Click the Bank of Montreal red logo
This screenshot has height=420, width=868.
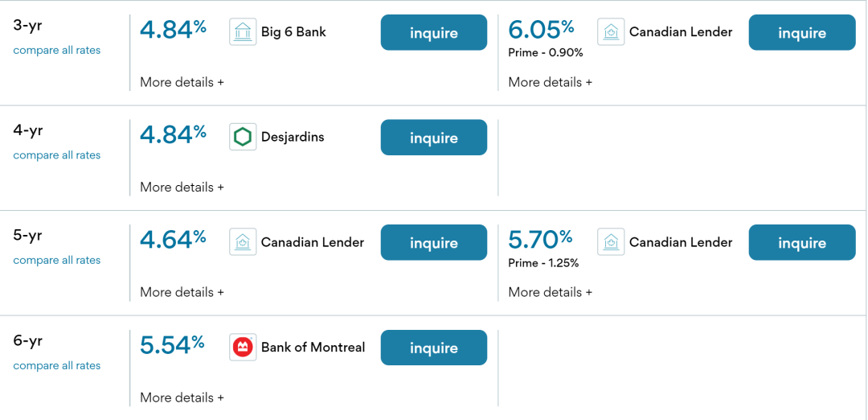pos(243,348)
